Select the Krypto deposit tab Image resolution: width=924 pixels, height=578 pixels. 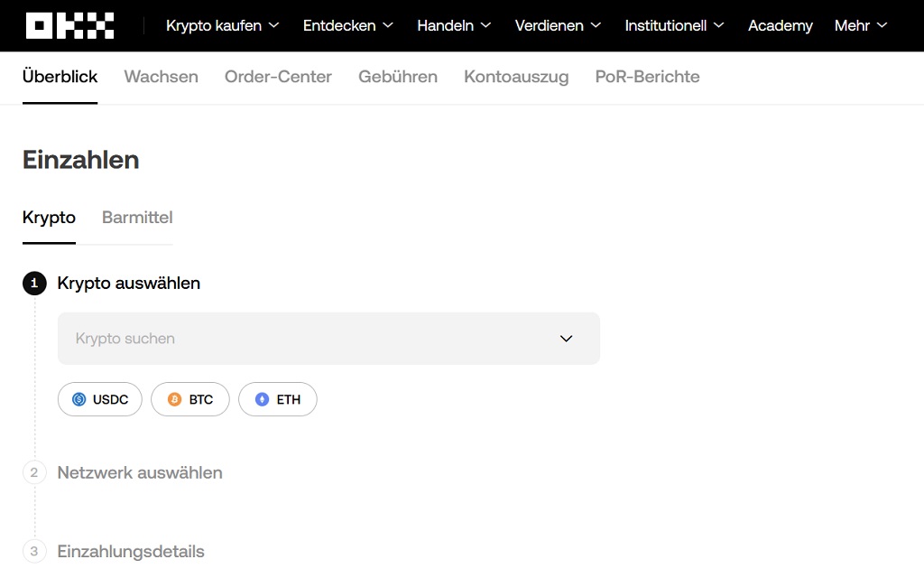(x=49, y=218)
